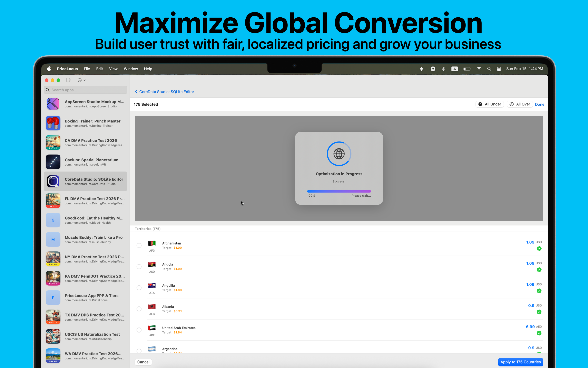Click the Afghanistan flag icon
Image resolution: width=588 pixels, height=368 pixels.
pyautogui.click(x=152, y=243)
